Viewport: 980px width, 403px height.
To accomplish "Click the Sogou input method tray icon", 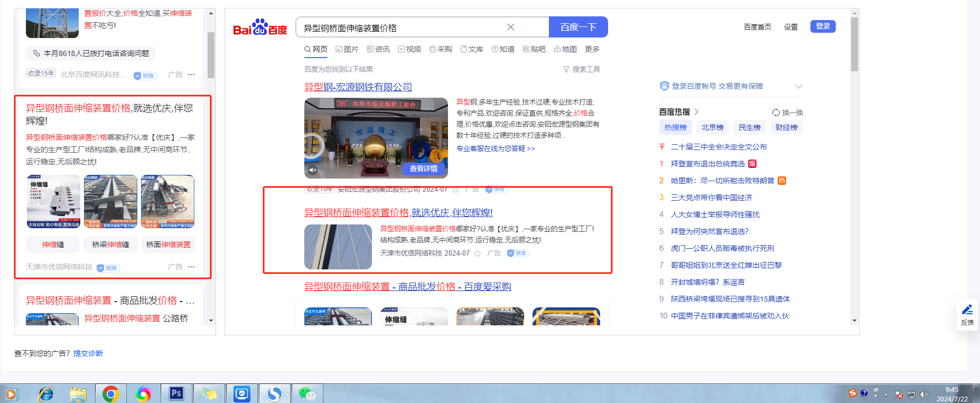I will pyautogui.click(x=852, y=393).
